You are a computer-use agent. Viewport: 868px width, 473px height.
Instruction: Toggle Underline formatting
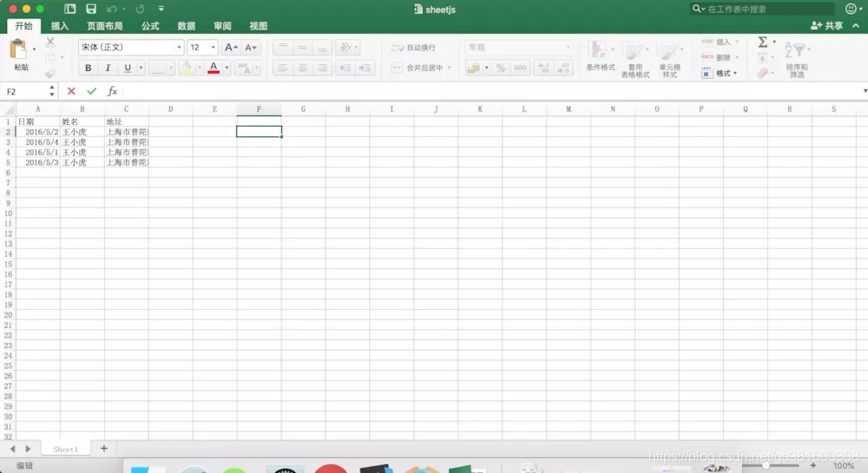click(128, 68)
